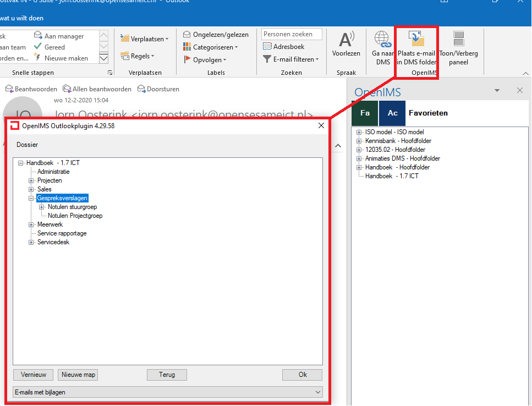This screenshot has width=532, height=406.
Task: Select Kennisbank - Hoofdfolder text
Action: coord(398,141)
